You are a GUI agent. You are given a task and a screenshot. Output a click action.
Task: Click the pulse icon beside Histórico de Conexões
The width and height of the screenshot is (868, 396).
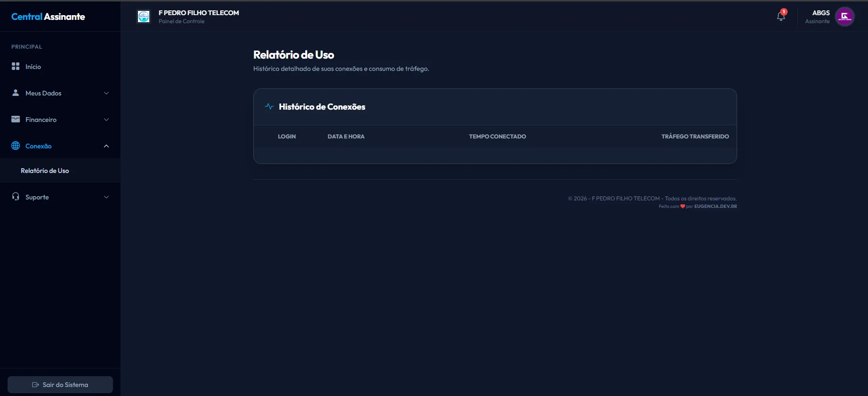(269, 107)
